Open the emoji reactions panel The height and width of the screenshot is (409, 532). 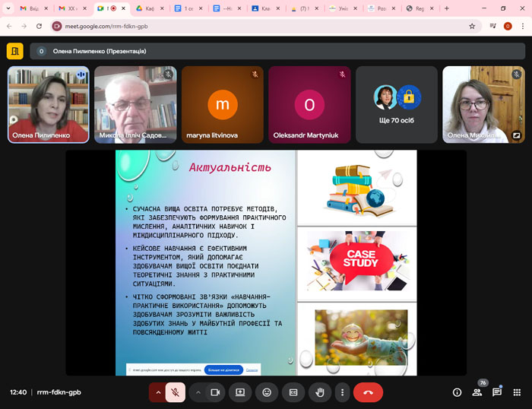[x=267, y=392]
